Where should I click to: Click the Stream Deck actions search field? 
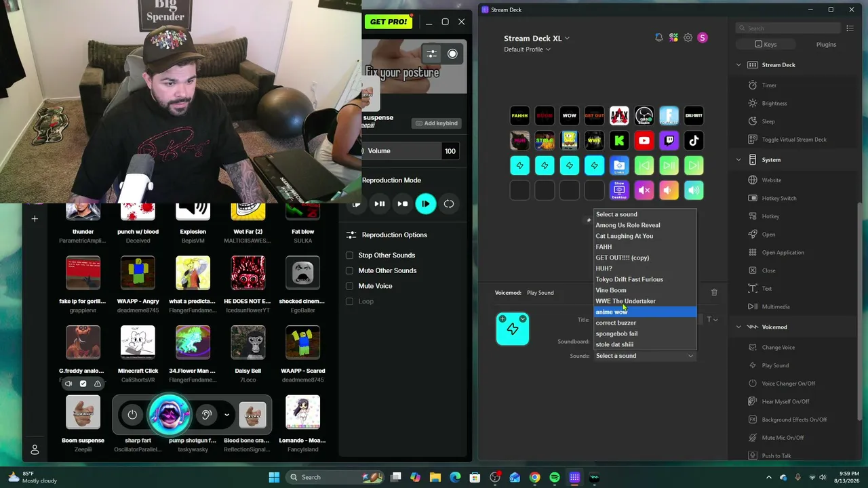point(789,28)
